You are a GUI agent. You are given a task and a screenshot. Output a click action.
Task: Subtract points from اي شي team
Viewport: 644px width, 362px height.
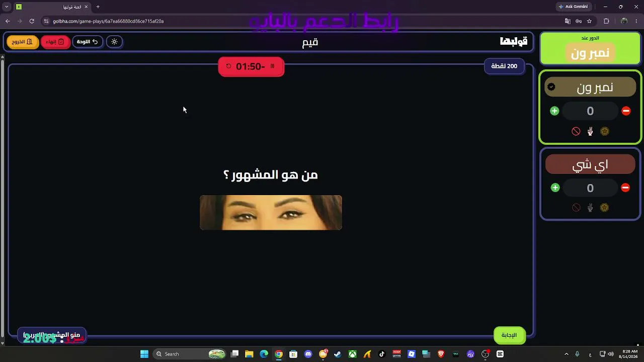(x=625, y=188)
